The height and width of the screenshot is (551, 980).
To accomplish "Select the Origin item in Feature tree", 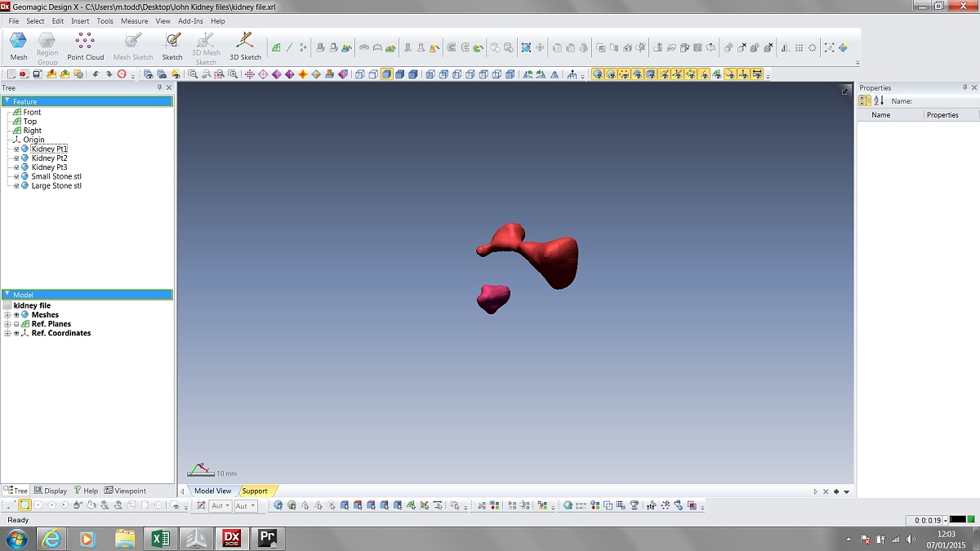I will tap(33, 140).
